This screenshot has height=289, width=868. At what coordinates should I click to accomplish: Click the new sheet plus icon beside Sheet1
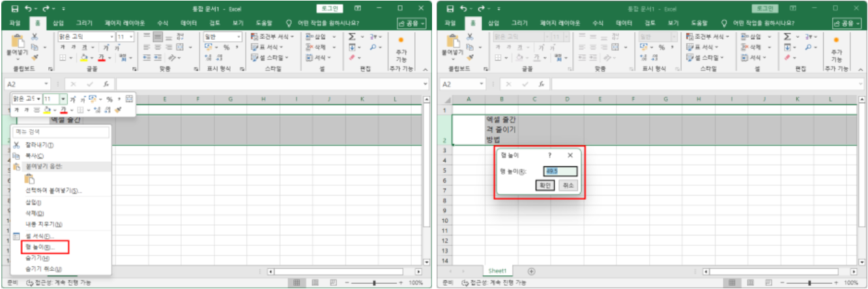pyautogui.click(x=531, y=271)
